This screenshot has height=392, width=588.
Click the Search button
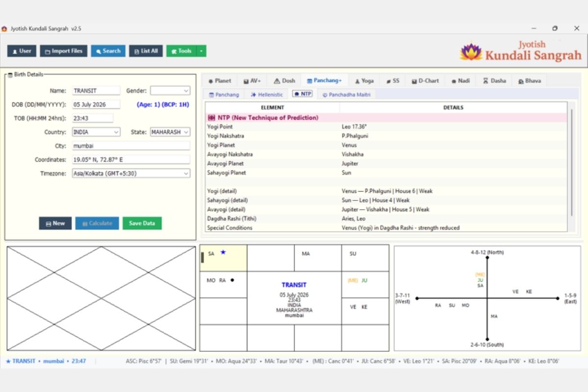tap(108, 51)
